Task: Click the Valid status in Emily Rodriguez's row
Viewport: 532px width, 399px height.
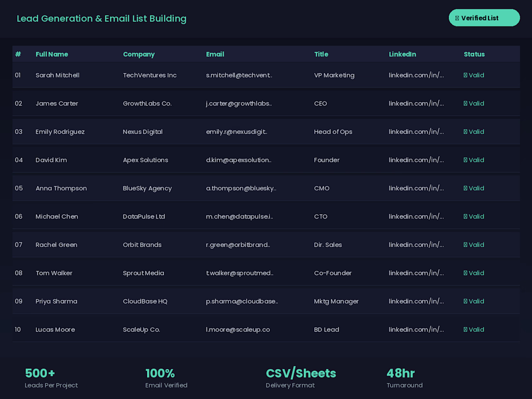Action: [x=473, y=132]
